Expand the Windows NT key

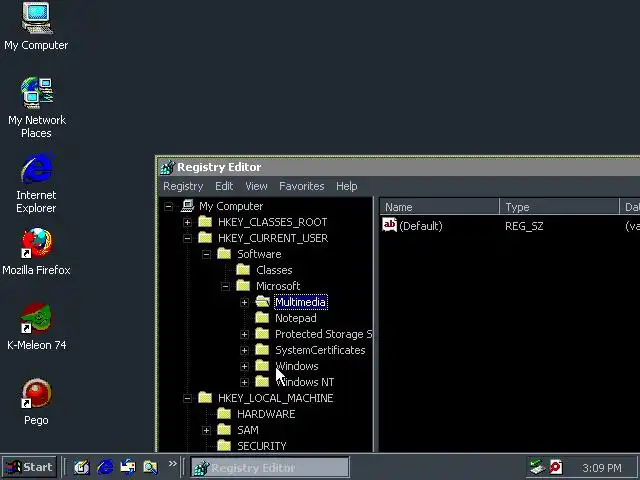coord(244,382)
